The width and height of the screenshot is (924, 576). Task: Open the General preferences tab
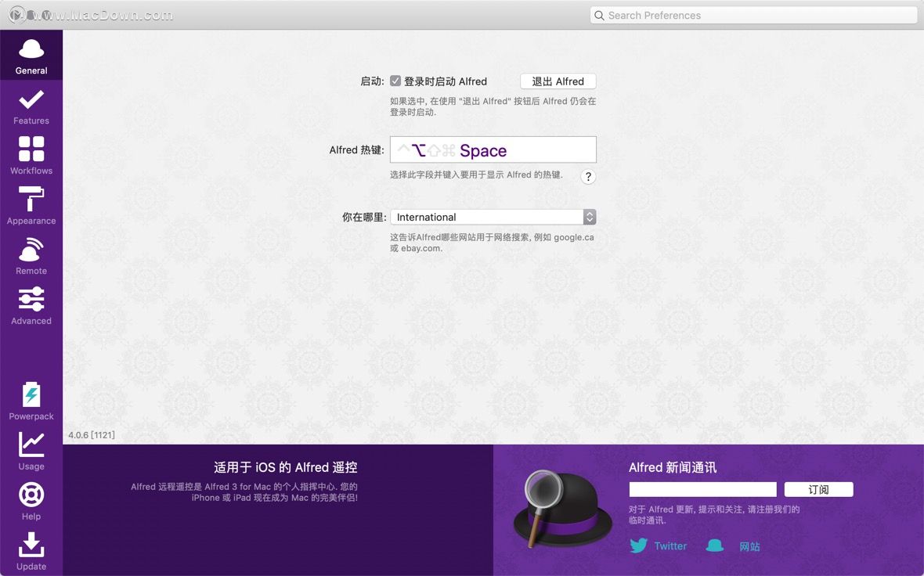coord(31,55)
